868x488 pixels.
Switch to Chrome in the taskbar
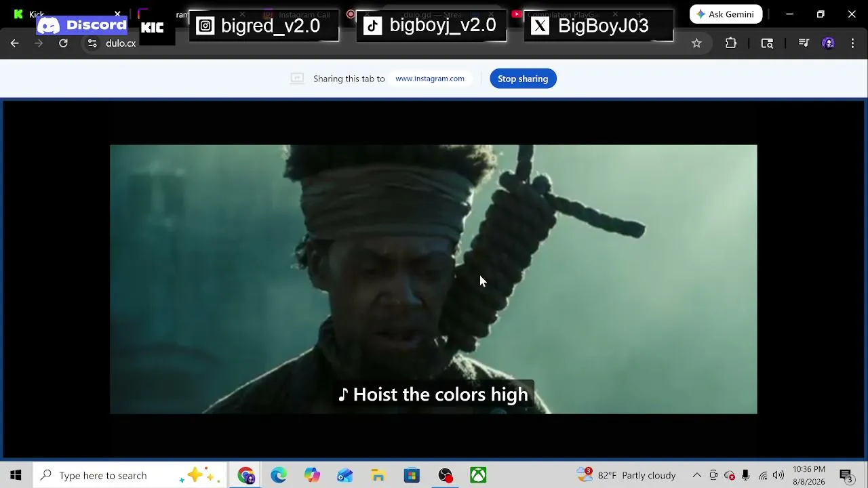[x=245, y=475]
